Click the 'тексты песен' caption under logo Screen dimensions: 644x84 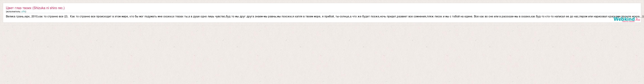click(628, 21)
